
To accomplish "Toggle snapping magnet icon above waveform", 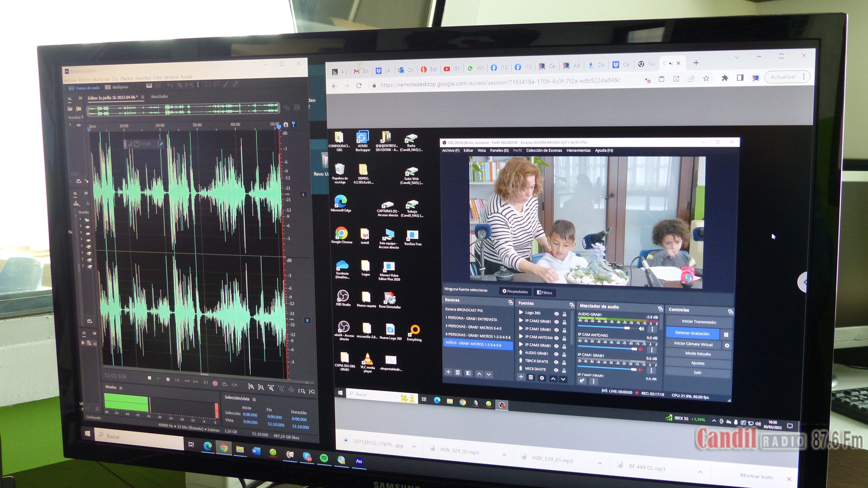I will 286,124.
